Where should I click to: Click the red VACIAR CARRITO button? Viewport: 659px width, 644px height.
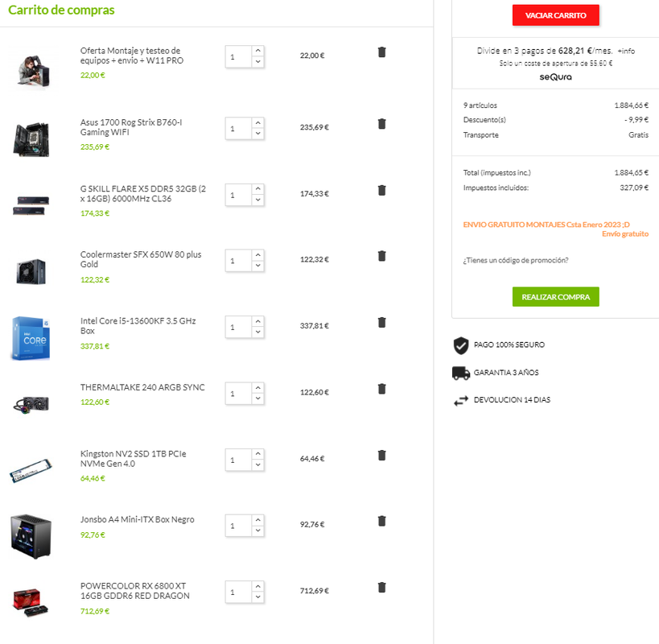(x=556, y=15)
